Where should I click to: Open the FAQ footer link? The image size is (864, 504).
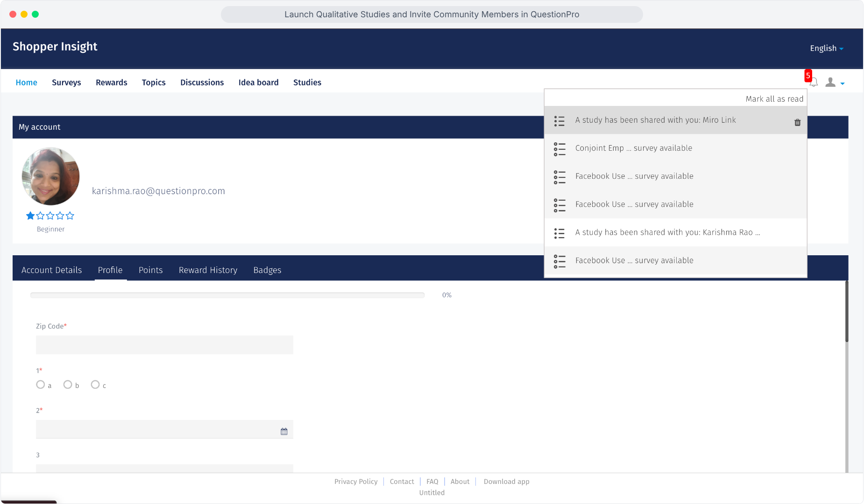(x=432, y=482)
